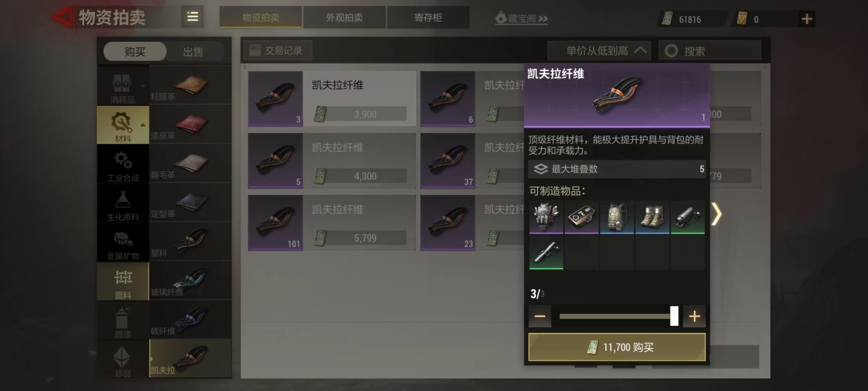Switch to 购买 buy mode
The image size is (868, 391).
click(135, 52)
